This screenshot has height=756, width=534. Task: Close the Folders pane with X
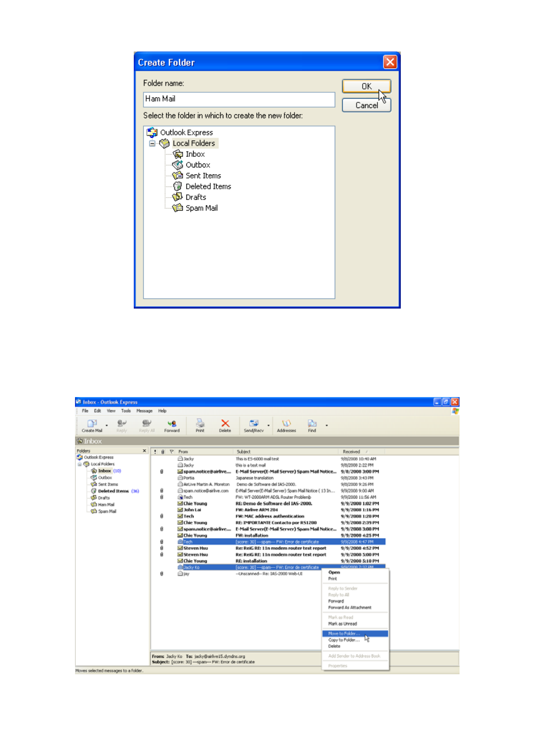point(144,451)
